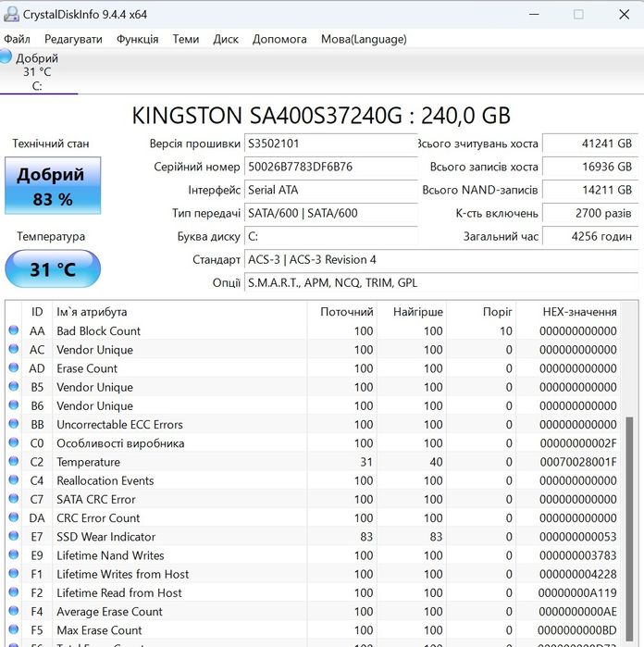Open the Допомога menu
644x647 pixels.
click(279, 39)
